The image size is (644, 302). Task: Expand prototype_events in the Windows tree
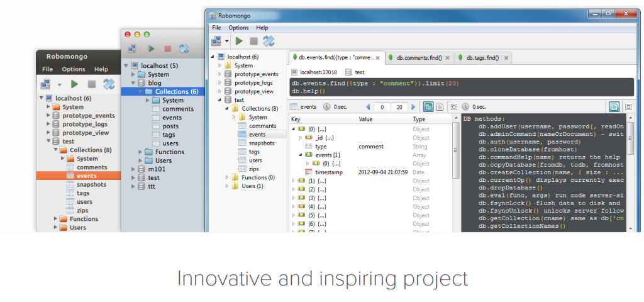pos(219,74)
